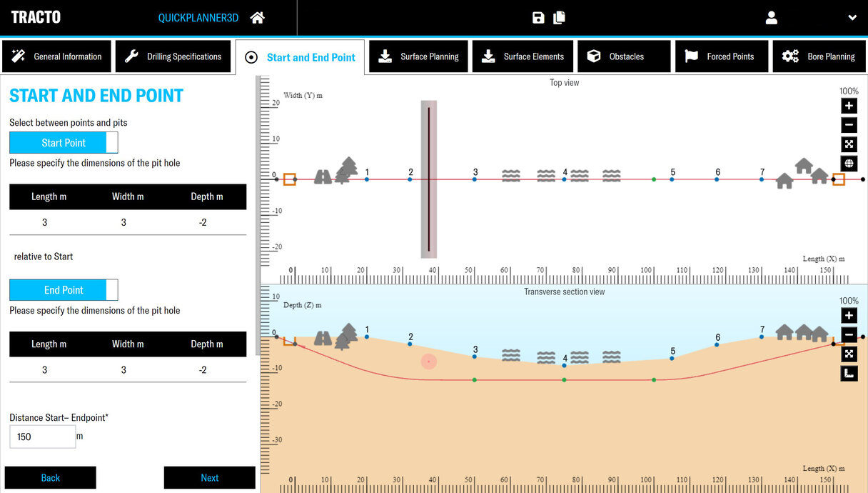Click the home icon next to QUICKPLANNER3D

point(257,18)
